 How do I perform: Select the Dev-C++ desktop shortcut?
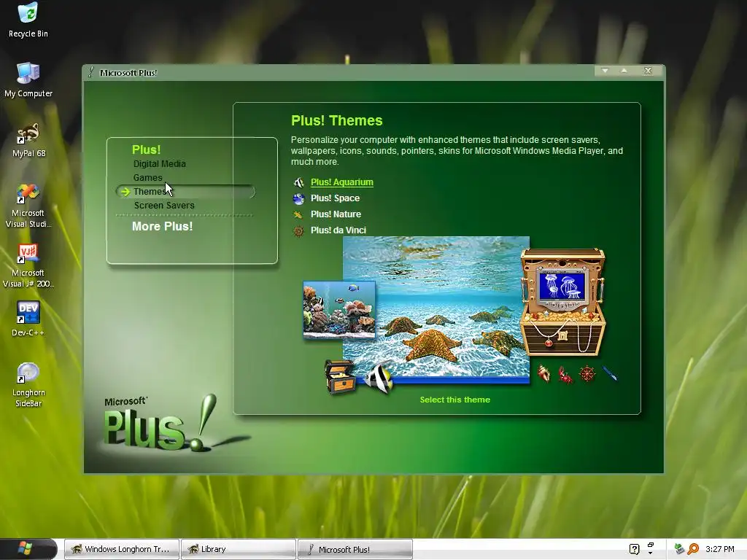pyautogui.click(x=28, y=319)
